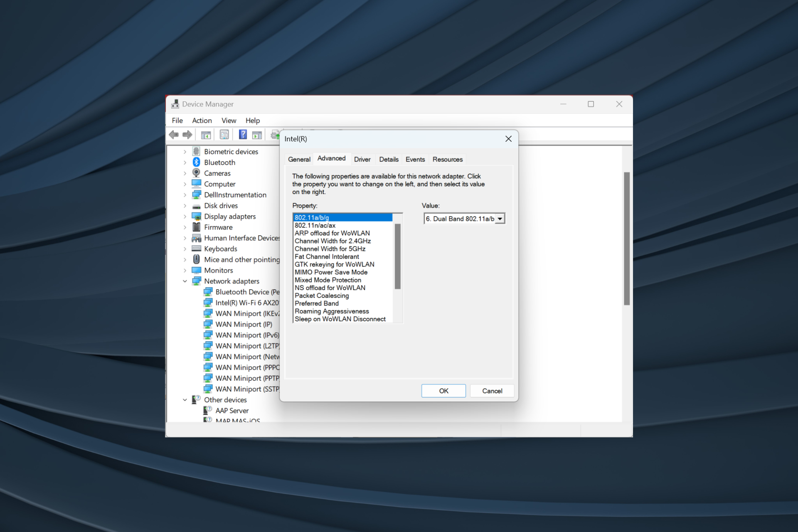Click the Keyboards category icon
The image size is (798, 532).
[196, 249]
